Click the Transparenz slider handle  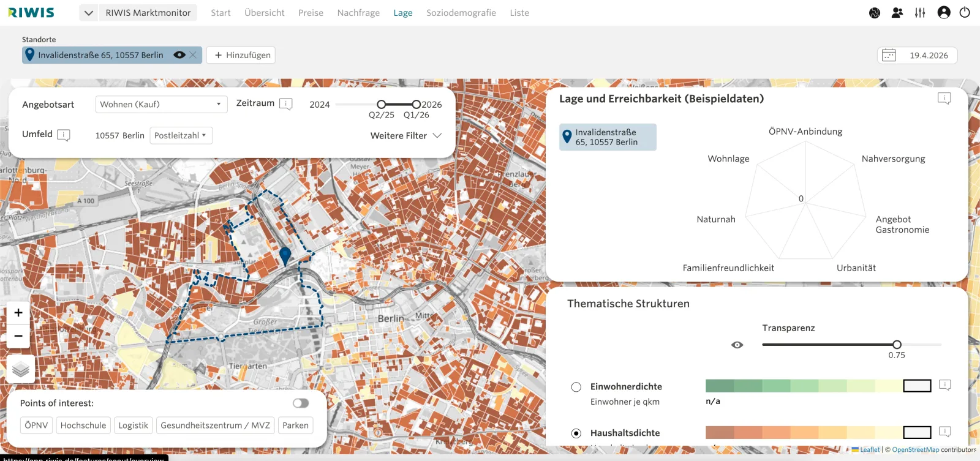897,345
